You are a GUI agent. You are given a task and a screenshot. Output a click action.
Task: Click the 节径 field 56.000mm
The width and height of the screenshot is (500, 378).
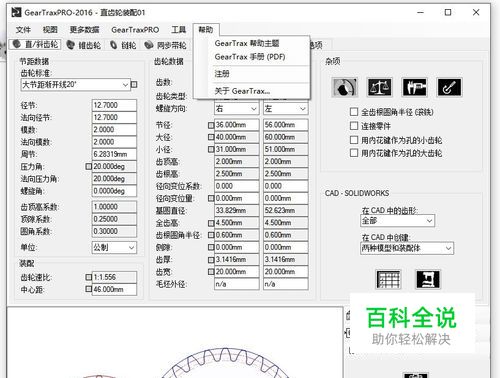(286, 125)
